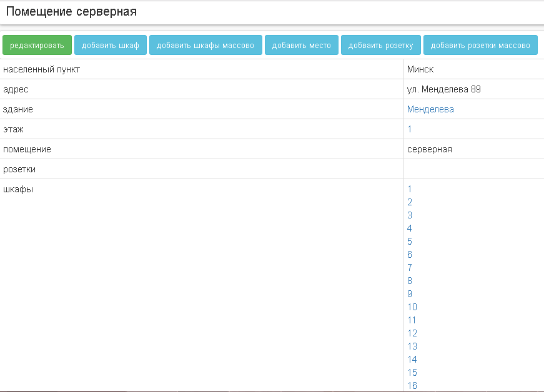The height and width of the screenshot is (392, 544).
Task: Select the серверная value in помещение row
Action: [430, 149]
